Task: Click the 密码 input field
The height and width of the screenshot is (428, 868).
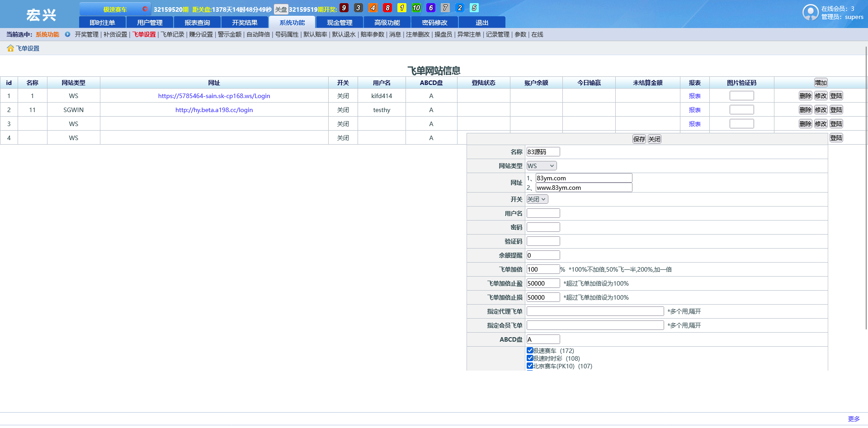Action: coord(543,227)
